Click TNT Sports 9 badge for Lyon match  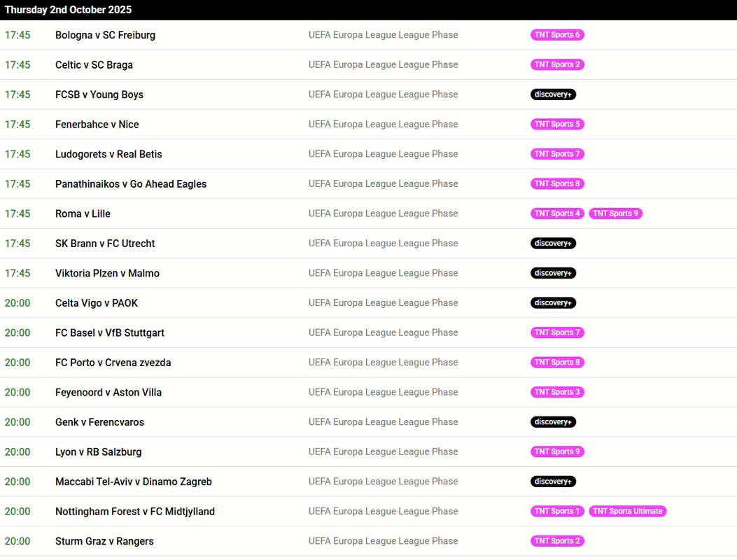[557, 452]
